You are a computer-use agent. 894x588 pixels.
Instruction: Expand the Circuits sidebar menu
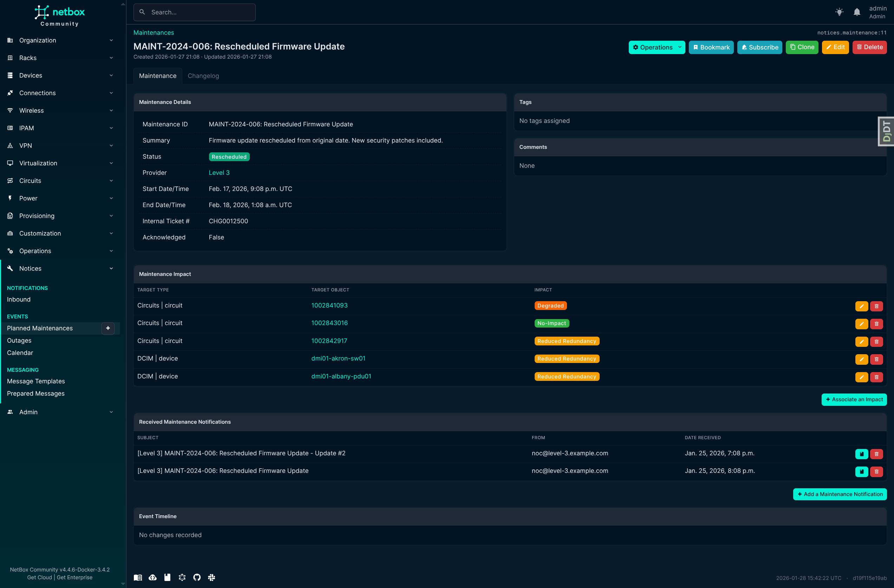point(60,180)
